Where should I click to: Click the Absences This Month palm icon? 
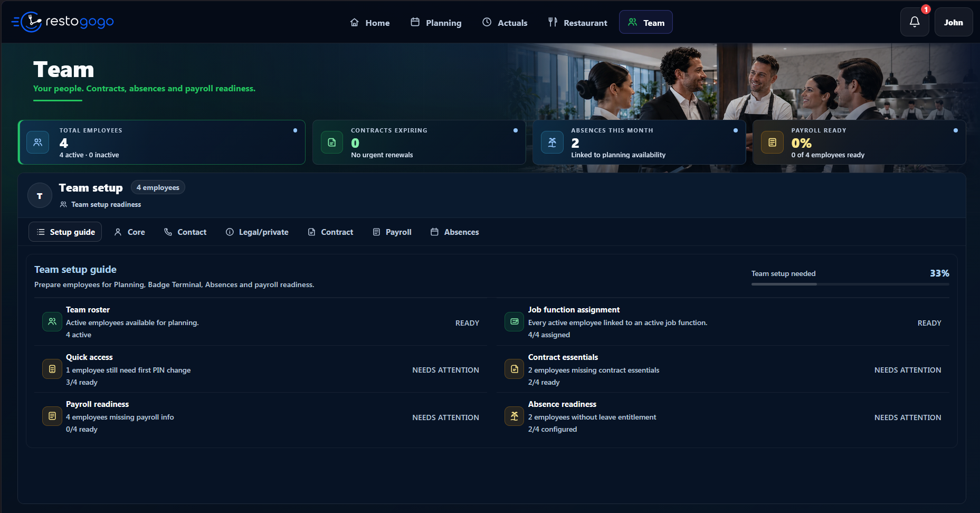[552, 142]
